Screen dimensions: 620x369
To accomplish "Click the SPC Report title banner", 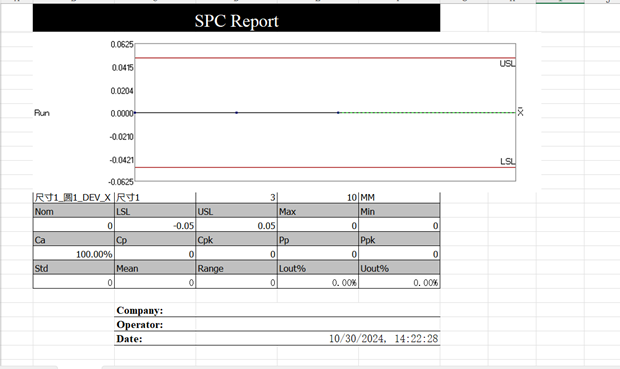I will pyautogui.click(x=236, y=18).
